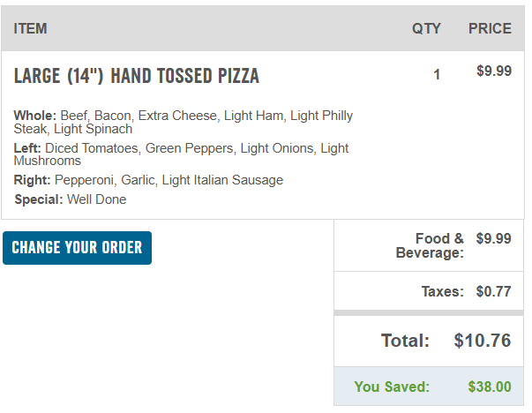Image resolution: width=532 pixels, height=413 pixels.
Task: Click the QTY column header
Action: (x=426, y=28)
